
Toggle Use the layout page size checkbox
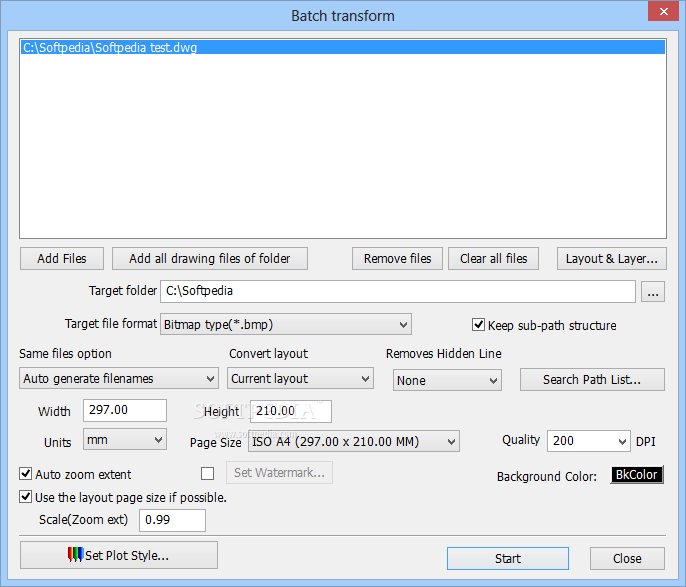(26, 497)
